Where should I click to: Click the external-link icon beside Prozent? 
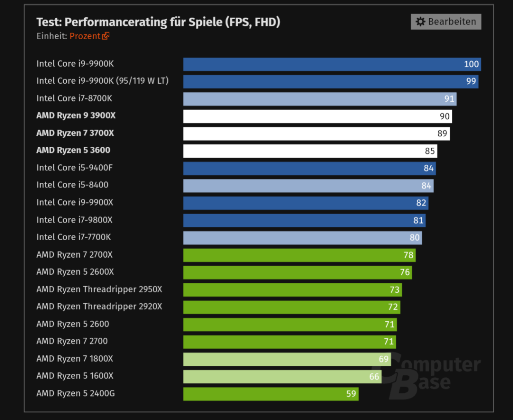106,36
